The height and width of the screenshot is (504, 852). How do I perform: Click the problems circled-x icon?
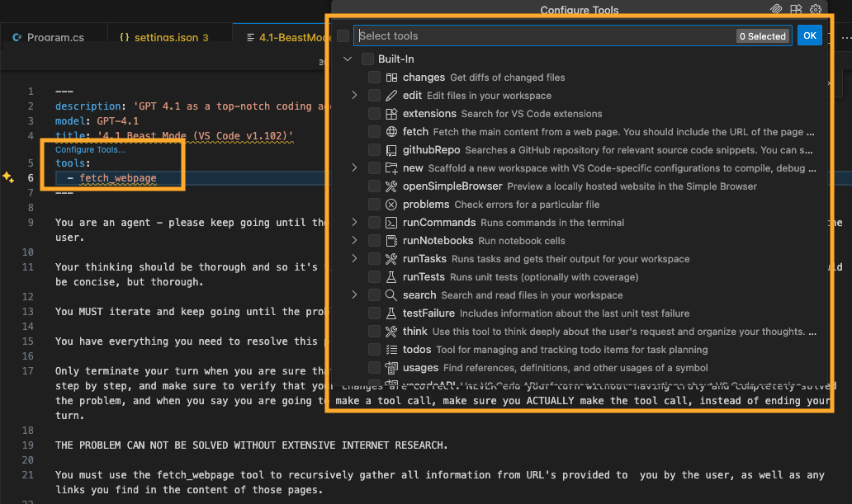click(x=391, y=205)
